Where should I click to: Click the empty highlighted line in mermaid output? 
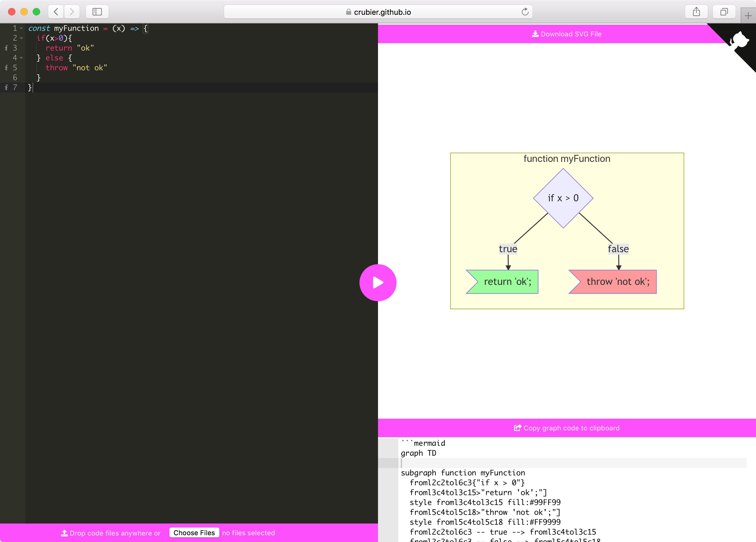pos(573,463)
